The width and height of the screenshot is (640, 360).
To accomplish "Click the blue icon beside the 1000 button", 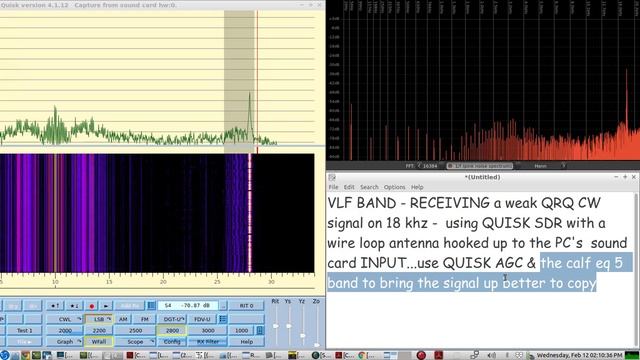I will [x=260, y=330].
